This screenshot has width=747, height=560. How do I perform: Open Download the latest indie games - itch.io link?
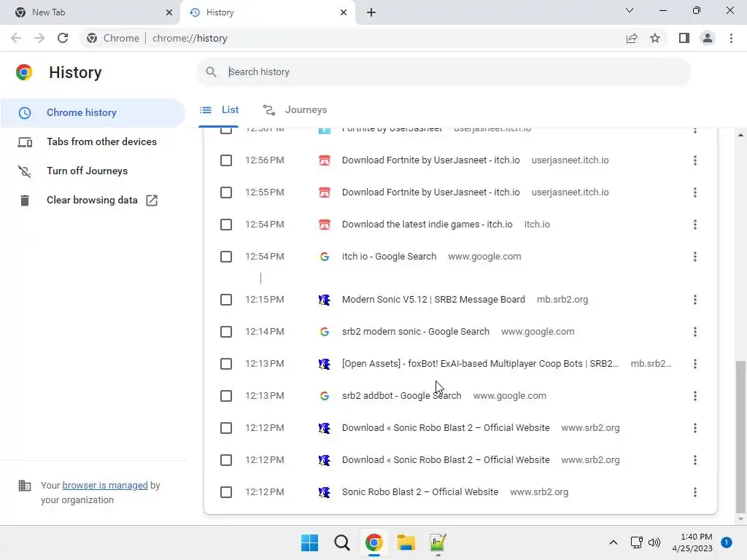(427, 225)
